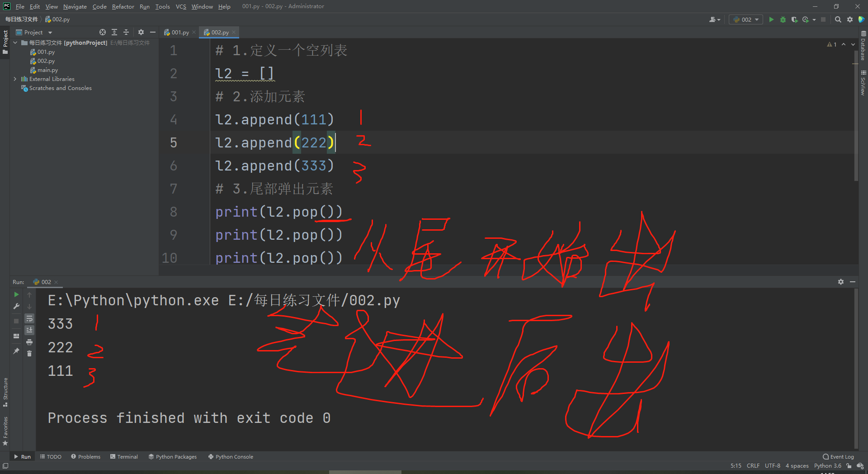Open the profiler options dropdown arrow
The height and width of the screenshot is (474, 868).
point(814,19)
